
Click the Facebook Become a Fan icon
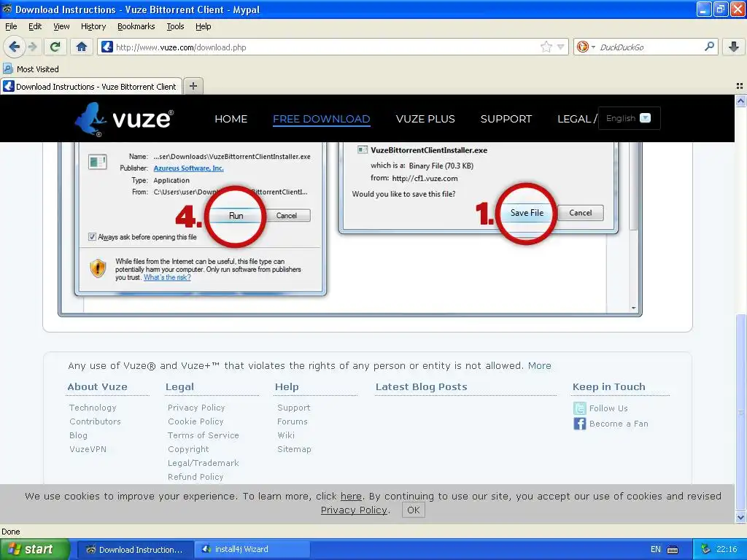point(579,424)
